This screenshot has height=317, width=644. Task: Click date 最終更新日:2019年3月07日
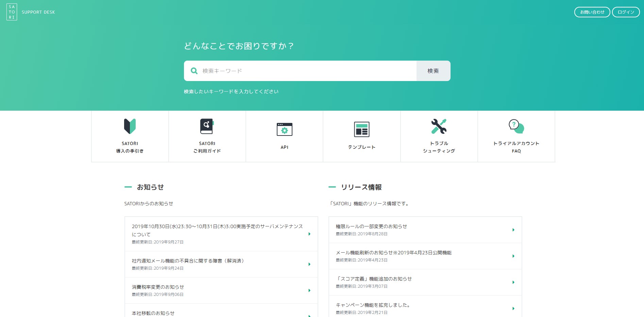point(362,286)
